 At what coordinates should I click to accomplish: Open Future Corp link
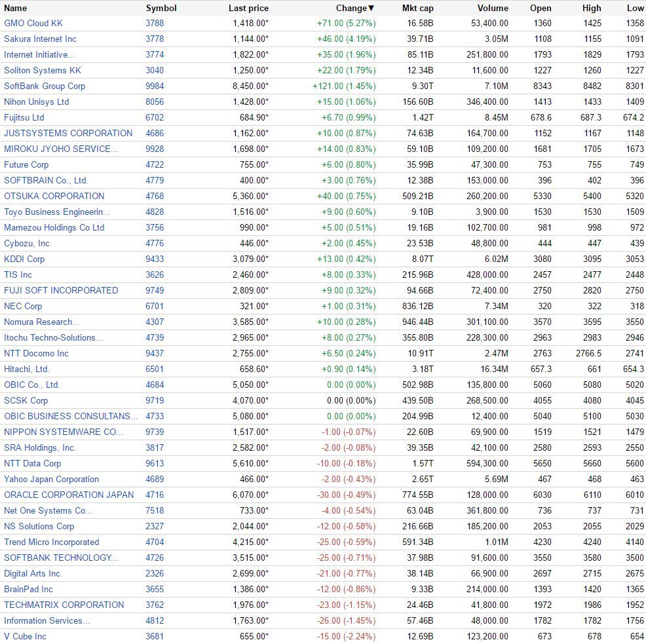click(26, 164)
